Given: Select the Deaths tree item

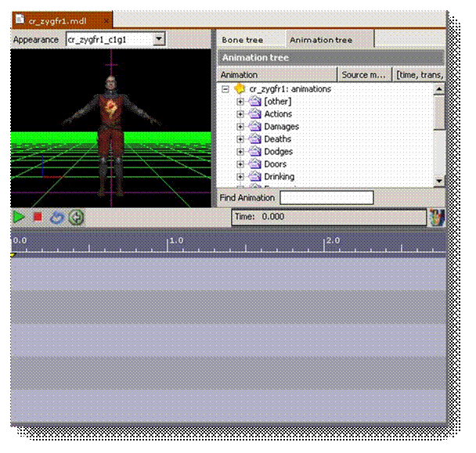Looking at the screenshot, I should pos(277,139).
